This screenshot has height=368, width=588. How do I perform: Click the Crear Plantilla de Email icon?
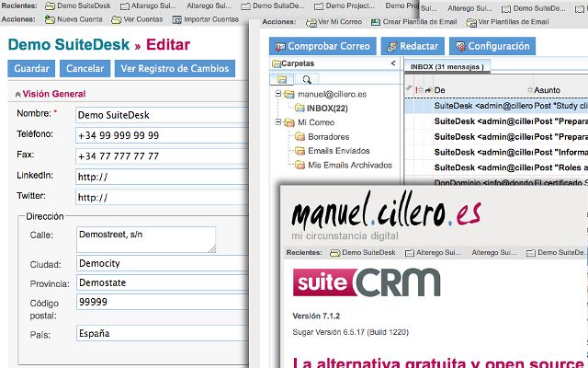point(376,22)
